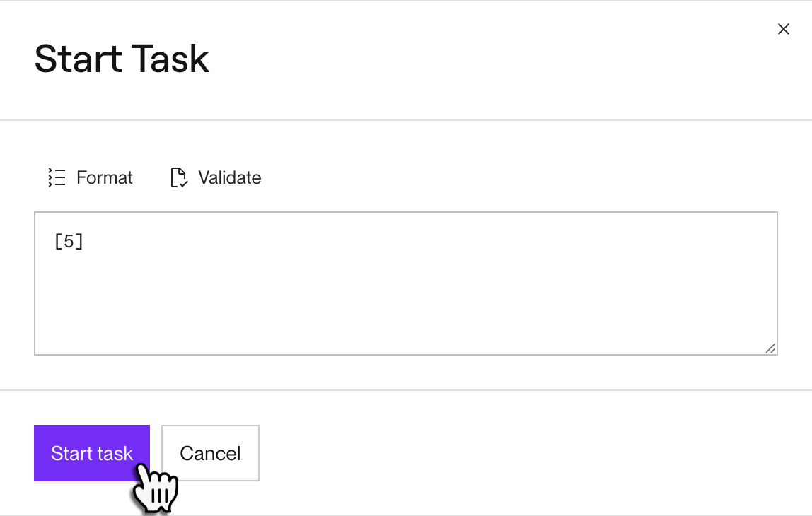
Task: Run Validate on the task input
Action: pyautogui.click(x=216, y=177)
